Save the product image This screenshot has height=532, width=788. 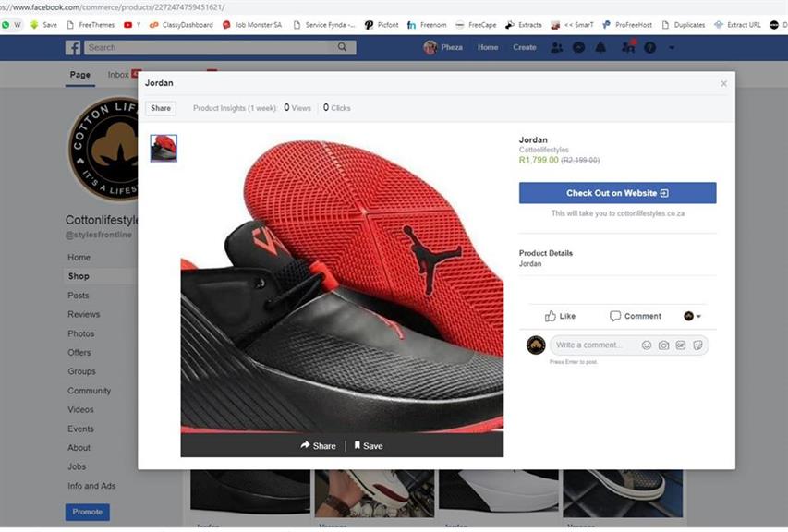pos(368,446)
